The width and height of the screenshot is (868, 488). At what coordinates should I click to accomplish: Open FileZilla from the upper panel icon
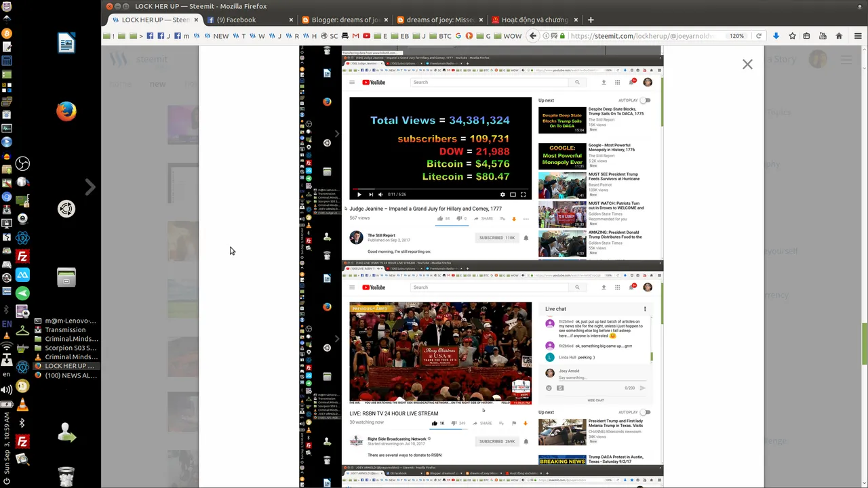coord(22,257)
